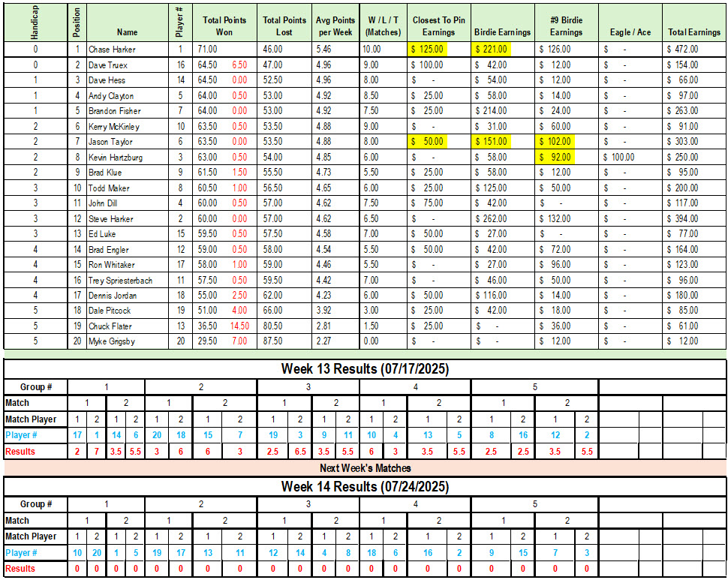Select the Week 14 Results (07/24/2025) heading
The height and width of the screenshot is (580, 728).
tap(364, 487)
